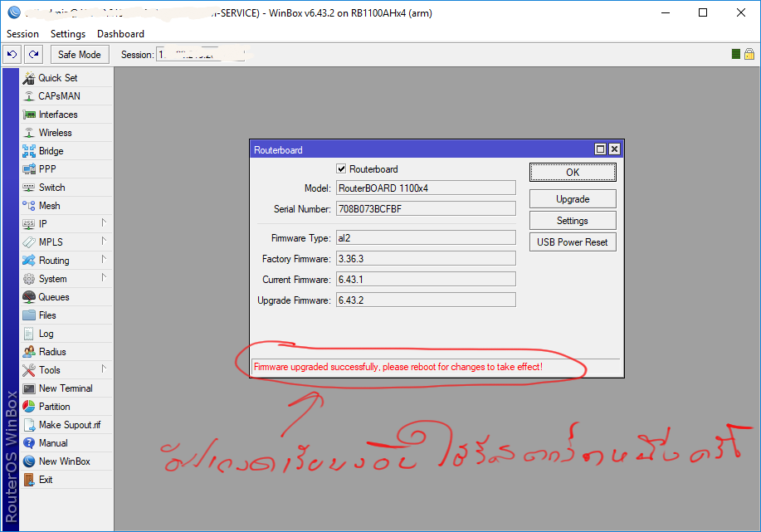This screenshot has height=532, width=761.
Task: Open Bridge icon in sidebar
Action: [x=29, y=151]
